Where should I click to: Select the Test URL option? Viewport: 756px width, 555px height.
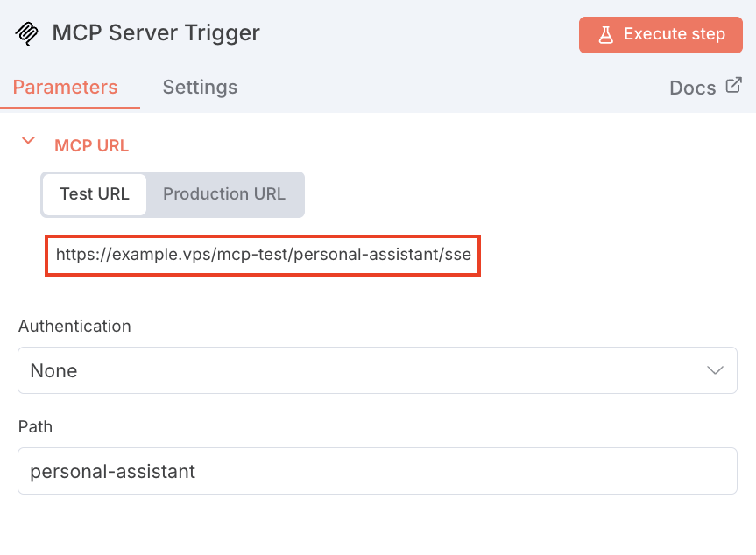tap(94, 194)
